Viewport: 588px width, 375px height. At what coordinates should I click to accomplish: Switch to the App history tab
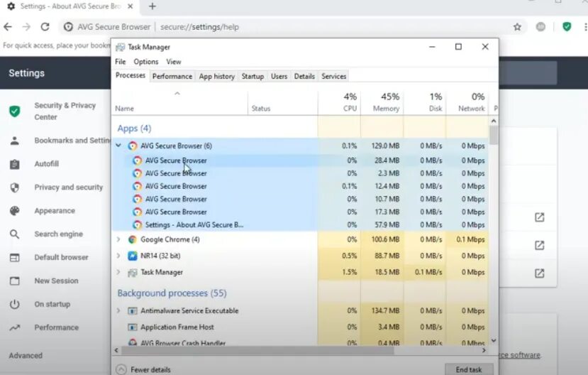click(217, 76)
